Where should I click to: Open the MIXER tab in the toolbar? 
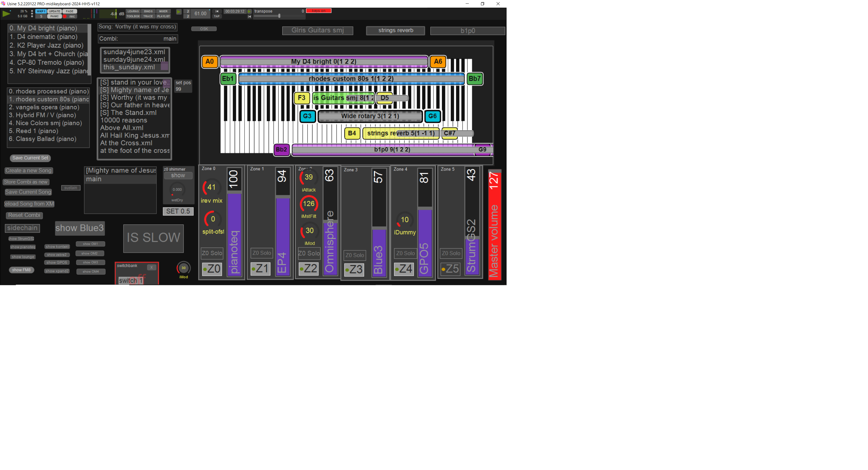click(x=163, y=11)
